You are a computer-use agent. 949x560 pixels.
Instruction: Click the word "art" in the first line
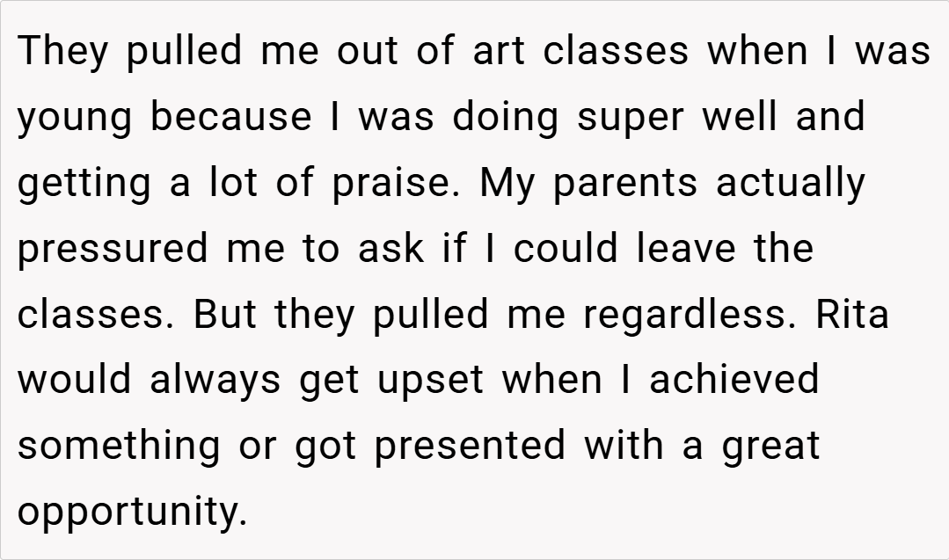point(498,51)
